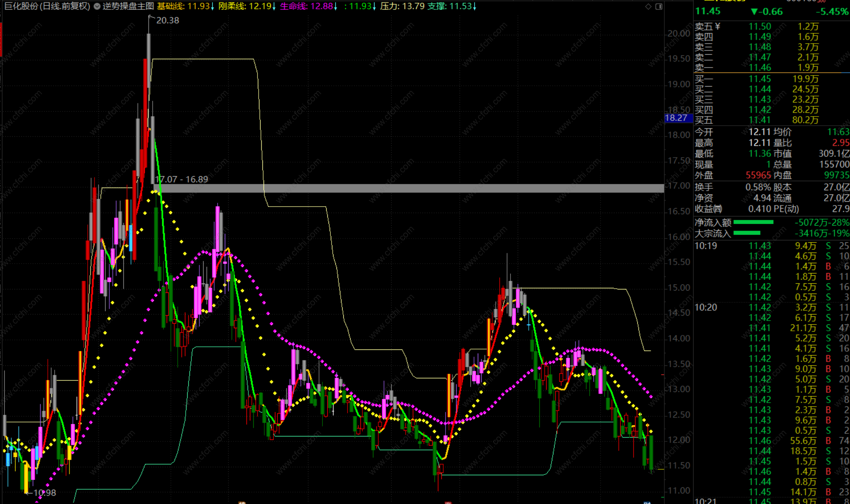Click the 10:19 tick trade row
The height and width of the screenshot is (504, 850).
[760, 246]
